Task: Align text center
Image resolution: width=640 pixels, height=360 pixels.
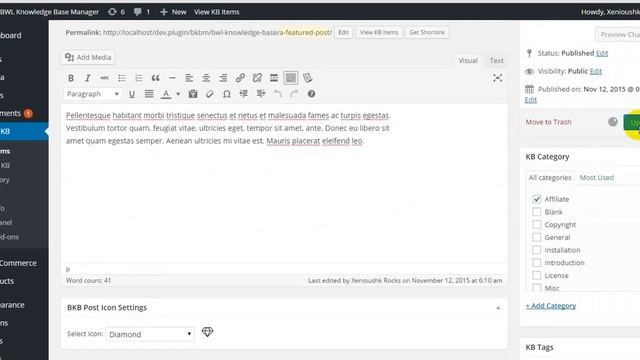Action: pyautogui.click(x=206, y=78)
